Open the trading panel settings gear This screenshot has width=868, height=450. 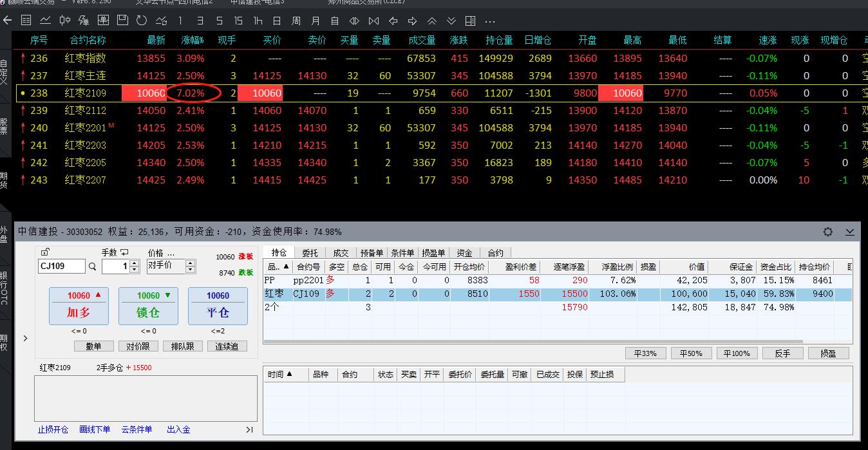828,232
